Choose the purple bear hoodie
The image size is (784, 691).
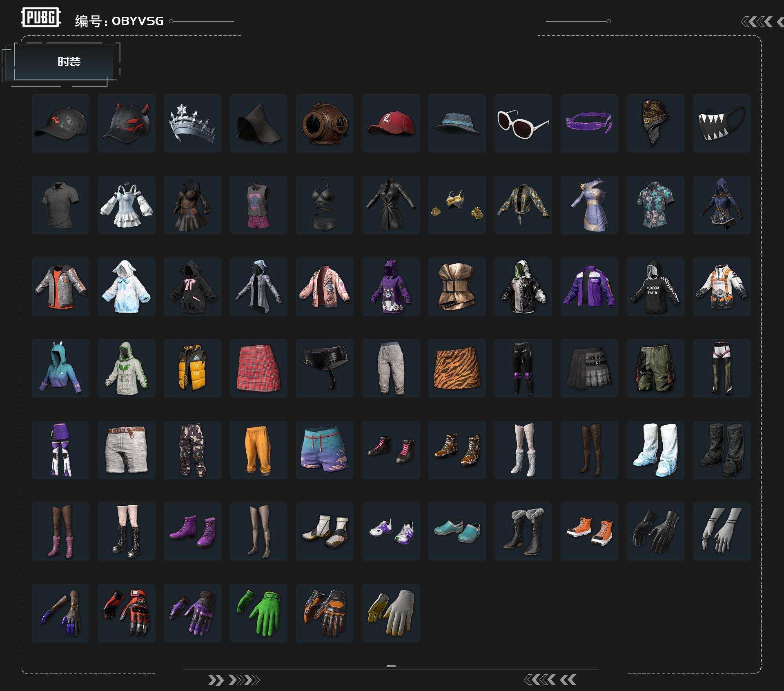[391, 287]
